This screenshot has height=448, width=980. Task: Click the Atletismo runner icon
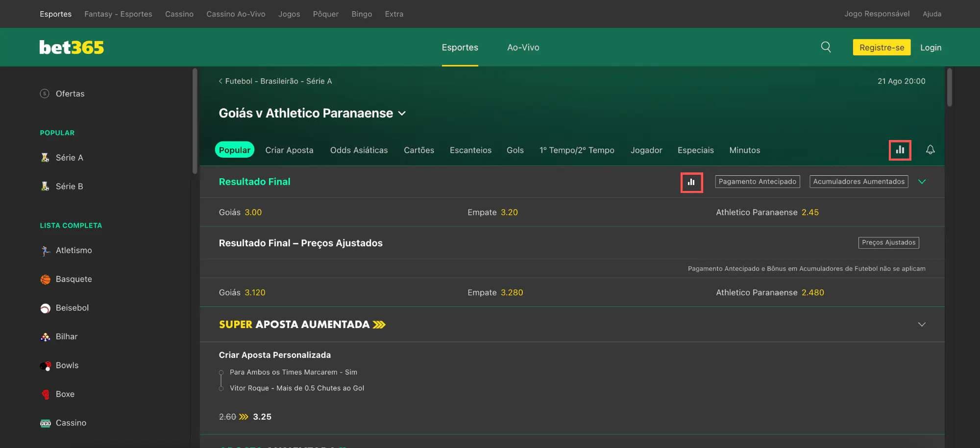(45, 251)
